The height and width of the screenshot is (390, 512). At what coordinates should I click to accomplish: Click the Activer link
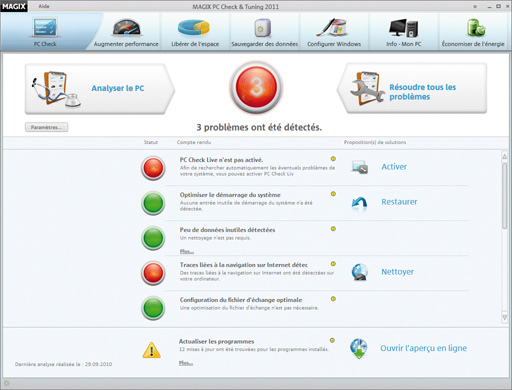click(394, 167)
